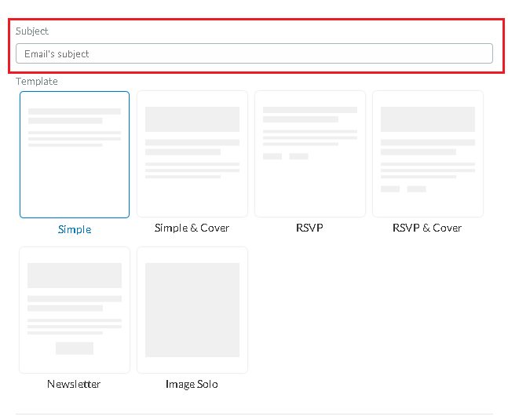Choose the Newsletter template thumbnail
508x420 pixels.
pyautogui.click(x=75, y=310)
